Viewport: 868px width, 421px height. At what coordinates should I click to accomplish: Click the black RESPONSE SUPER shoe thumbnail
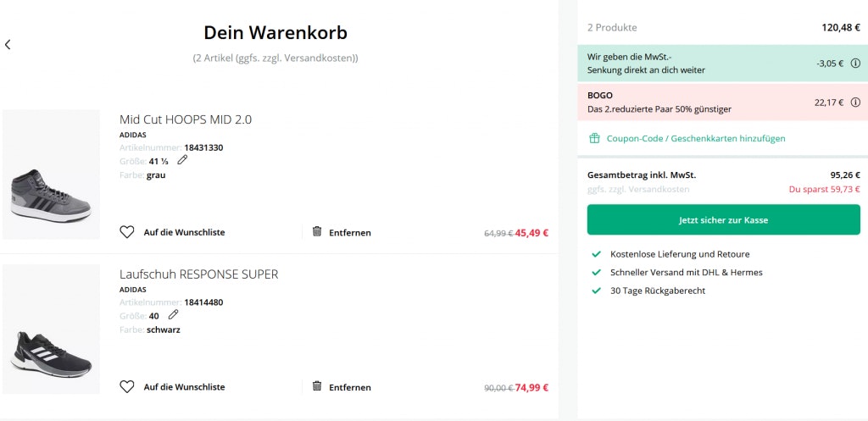(x=51, y=330)
